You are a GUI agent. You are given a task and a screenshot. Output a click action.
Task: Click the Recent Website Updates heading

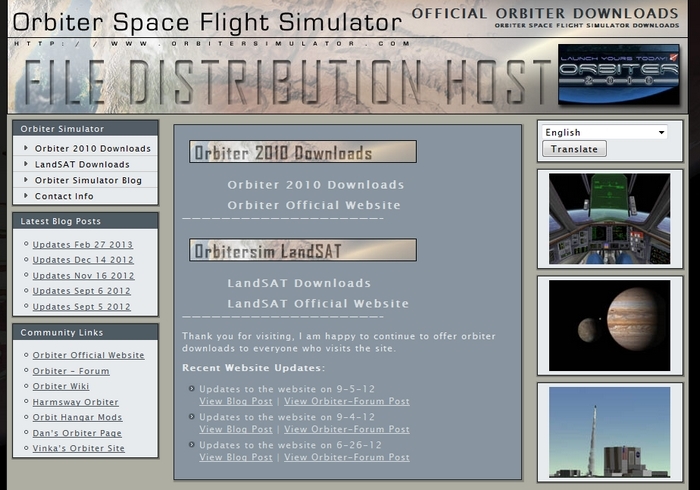point(253,368)
